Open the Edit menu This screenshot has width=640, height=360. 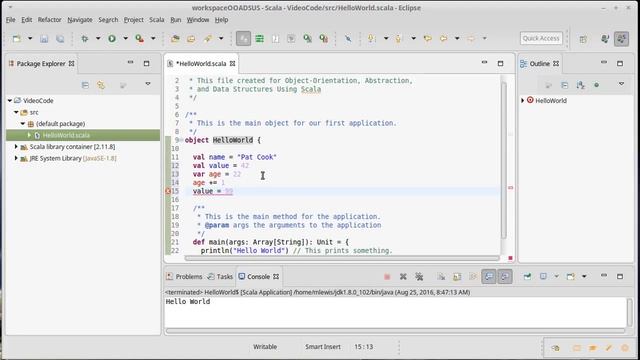(27, 20)
